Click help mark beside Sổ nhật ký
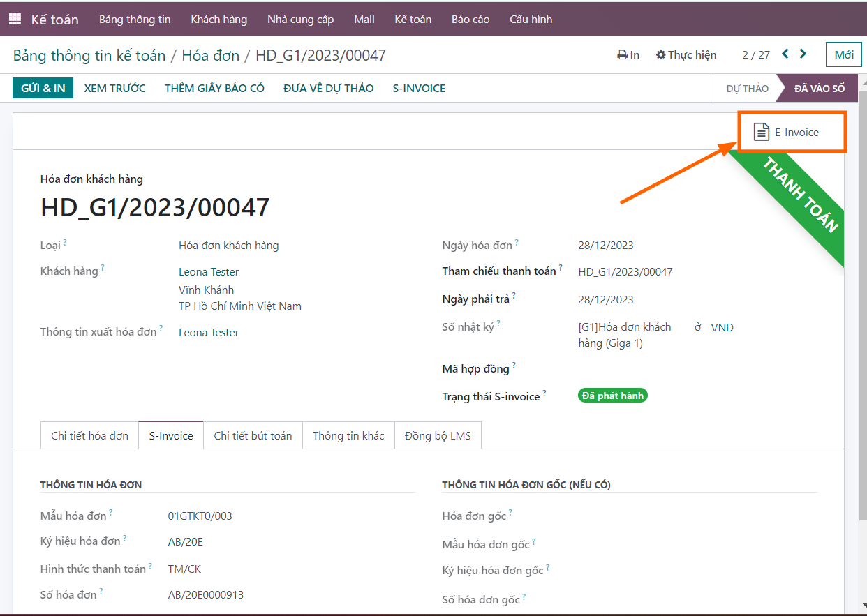Image resolution: width=867 pixels, height=616 pixels. pyautogui.click(x=498, y=324)
